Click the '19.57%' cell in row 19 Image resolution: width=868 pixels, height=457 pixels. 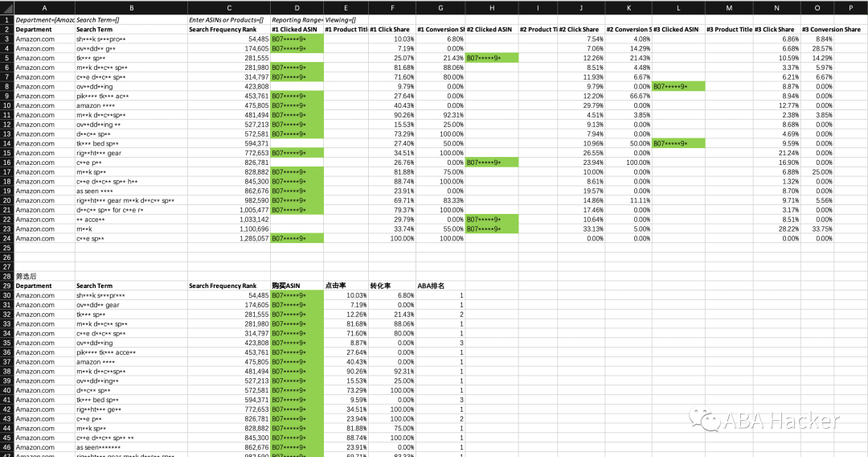pyautogui.click(x=581, y=191)
